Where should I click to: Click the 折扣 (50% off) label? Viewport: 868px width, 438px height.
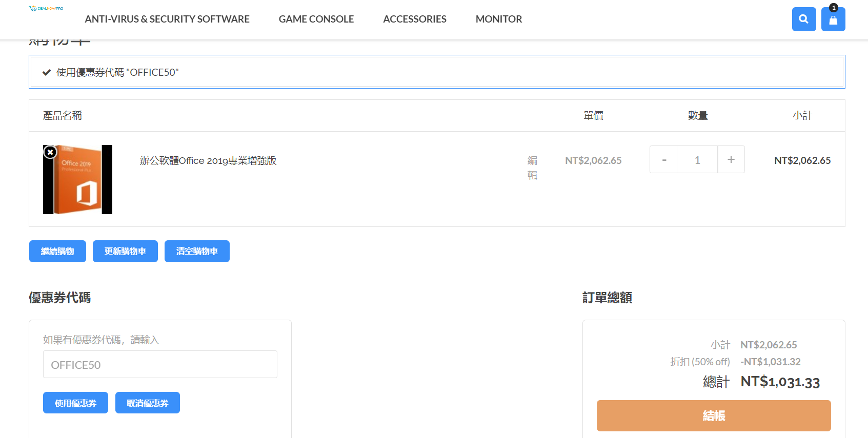[x=700, y=362]
